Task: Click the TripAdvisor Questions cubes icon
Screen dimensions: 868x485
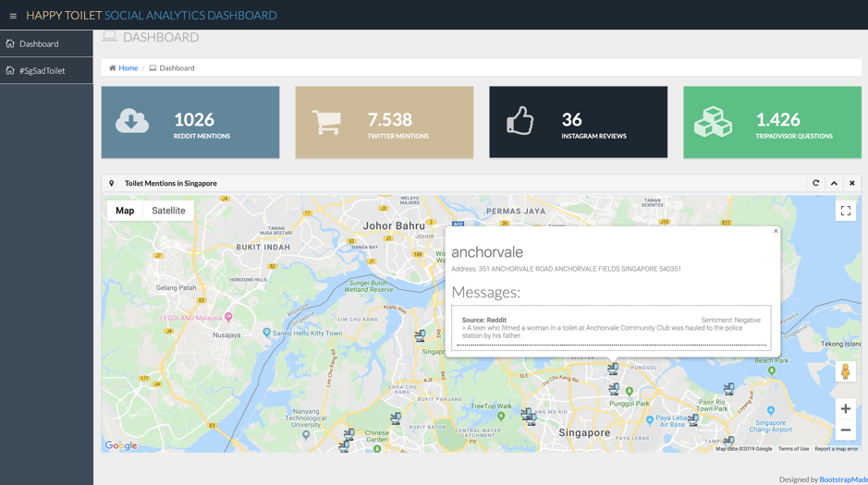Action: click(713, 122)
